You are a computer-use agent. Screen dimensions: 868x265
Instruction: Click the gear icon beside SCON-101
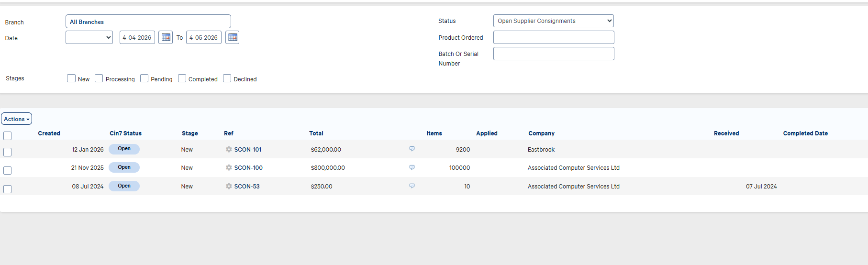(x=229, y=150)
